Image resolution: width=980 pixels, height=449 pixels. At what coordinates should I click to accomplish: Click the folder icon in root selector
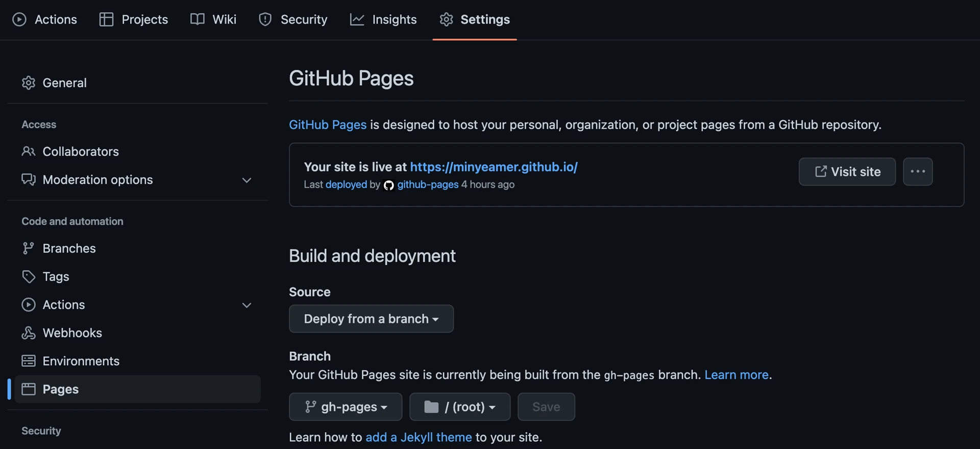tap(431, 407)
